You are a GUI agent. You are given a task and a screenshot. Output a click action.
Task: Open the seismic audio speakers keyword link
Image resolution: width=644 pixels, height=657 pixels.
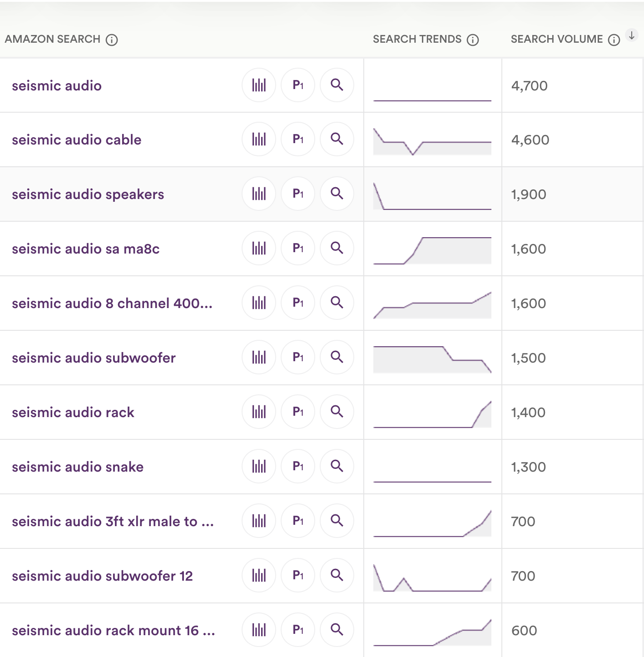[x=88, y=194]
